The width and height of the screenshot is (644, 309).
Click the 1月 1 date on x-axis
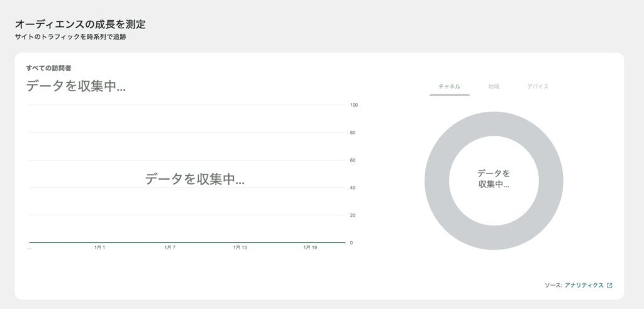click(x=99, y=248)
